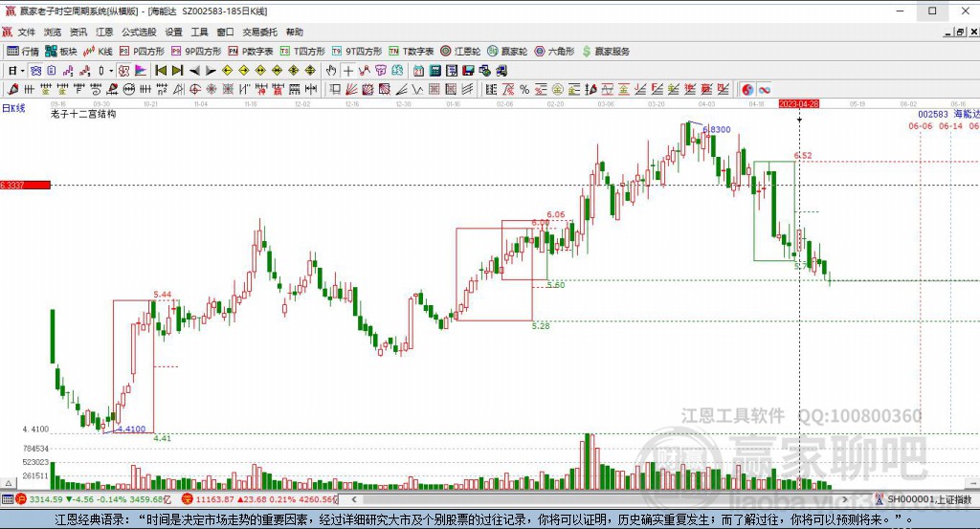The image size is (980, 529).
Task: Click the calendar icon in toolbar
Action: (x=417, y=71)
